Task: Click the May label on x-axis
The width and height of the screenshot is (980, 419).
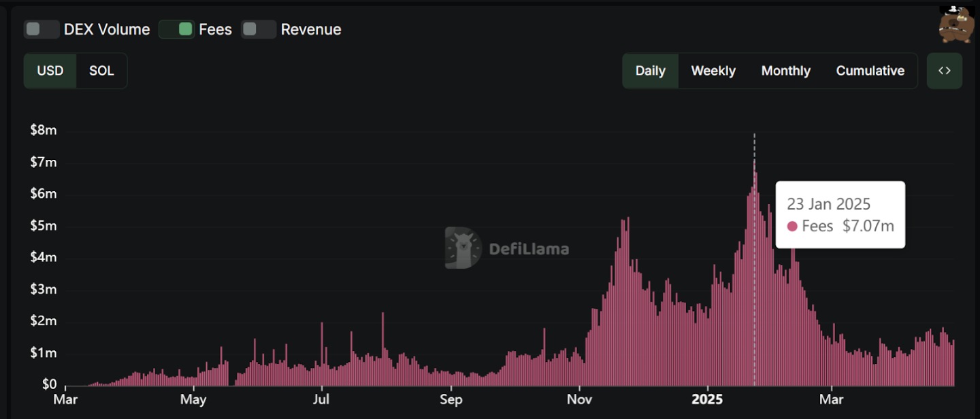Action: click(193, 399)
